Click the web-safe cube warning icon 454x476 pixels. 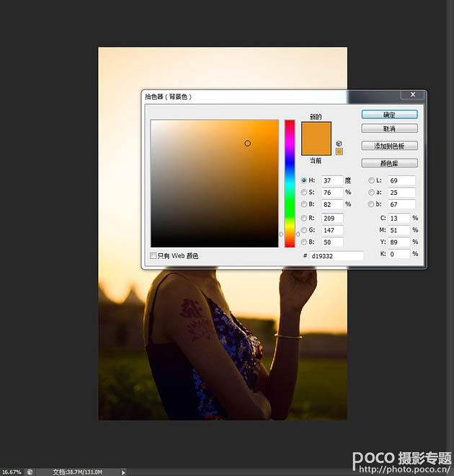(x=339, y=143)
